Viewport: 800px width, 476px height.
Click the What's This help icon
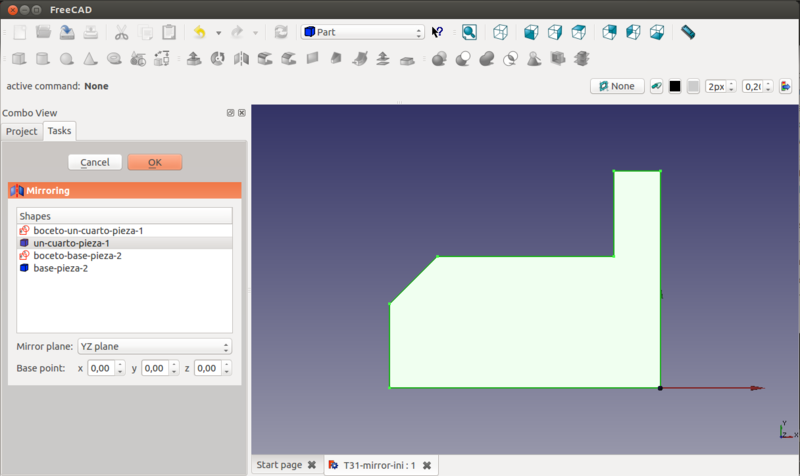point(437,32)
